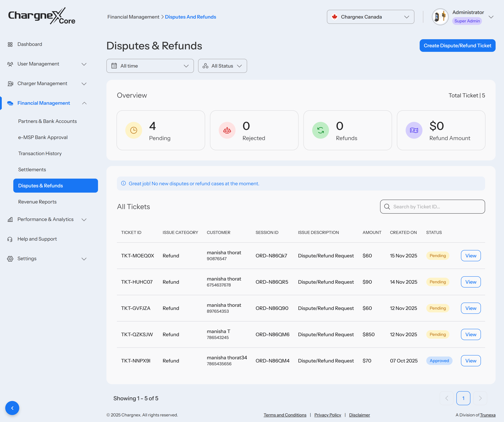The height and width of the screenshot is (422, 504).
Task: Click the Administrator avatar picture
Action: click(x=440, y=17)
